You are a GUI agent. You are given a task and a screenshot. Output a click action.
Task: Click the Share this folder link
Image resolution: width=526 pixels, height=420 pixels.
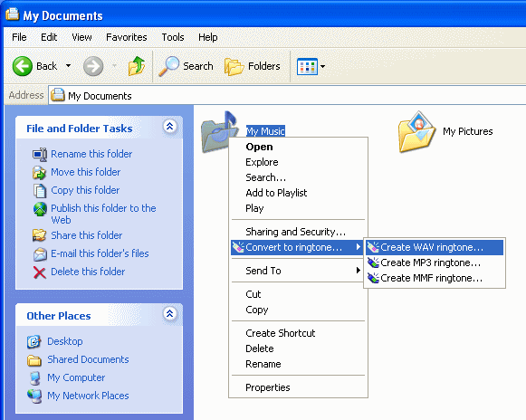(87, 235)
